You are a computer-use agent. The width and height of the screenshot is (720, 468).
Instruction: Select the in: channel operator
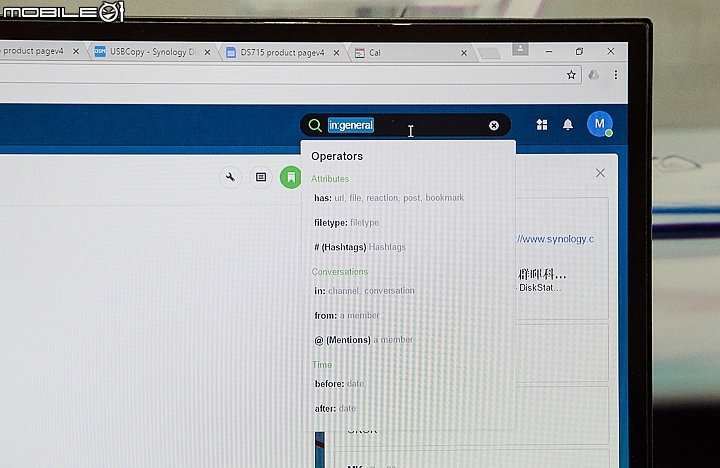tap(364, 291)
